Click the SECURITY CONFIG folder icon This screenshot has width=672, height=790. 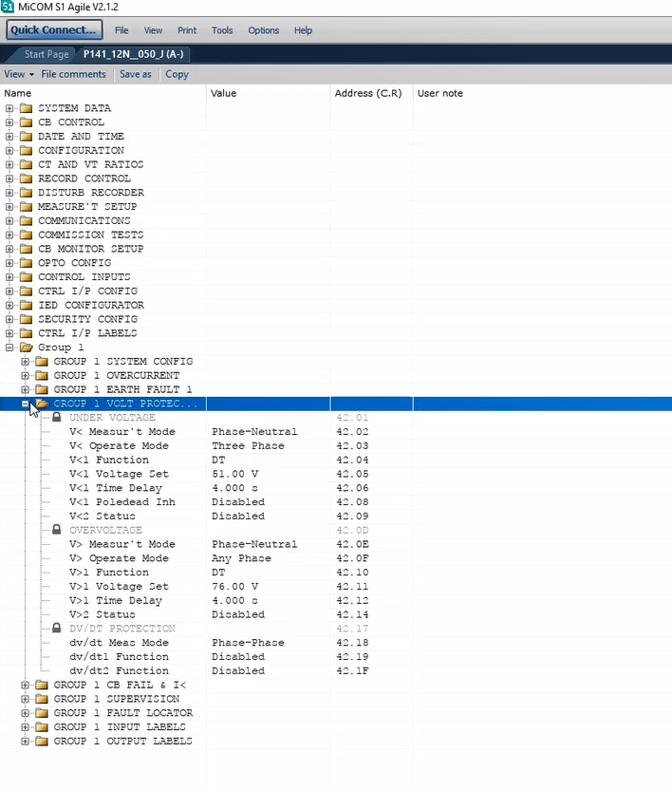27,319
